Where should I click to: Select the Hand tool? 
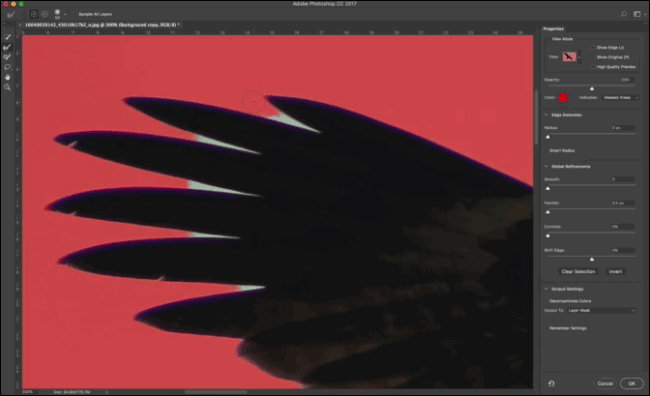7,77
